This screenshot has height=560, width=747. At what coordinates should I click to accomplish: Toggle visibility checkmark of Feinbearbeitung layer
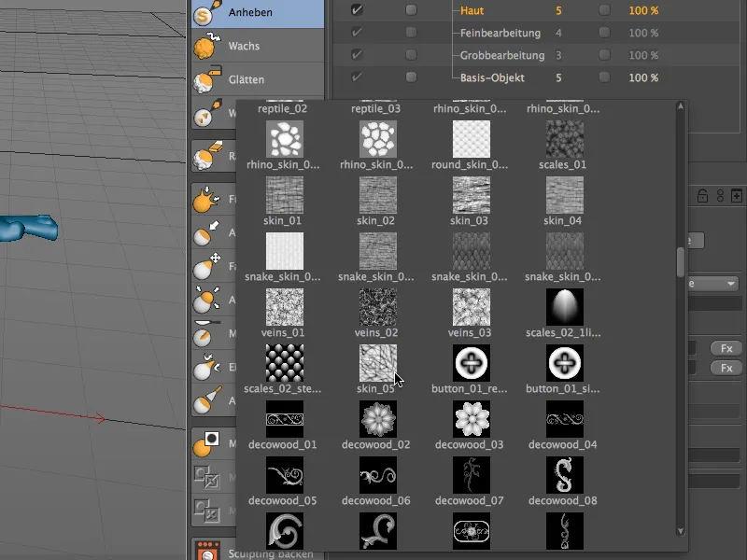357,33
